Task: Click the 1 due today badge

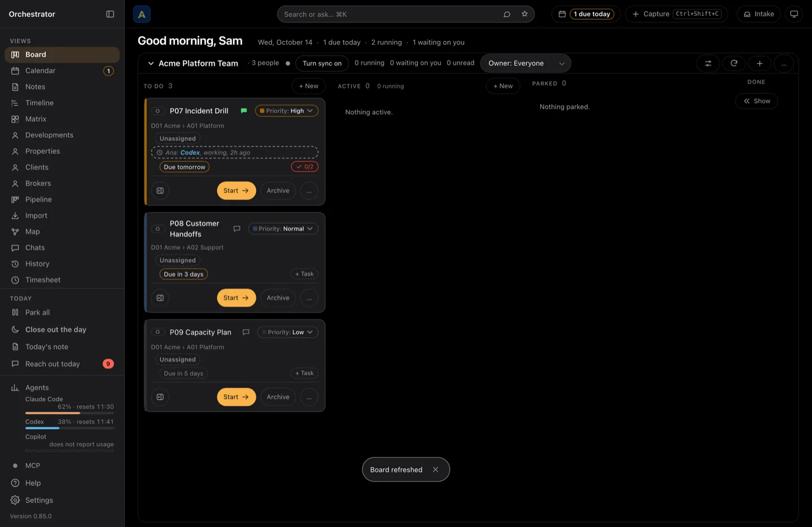Action: click(592, 14)
